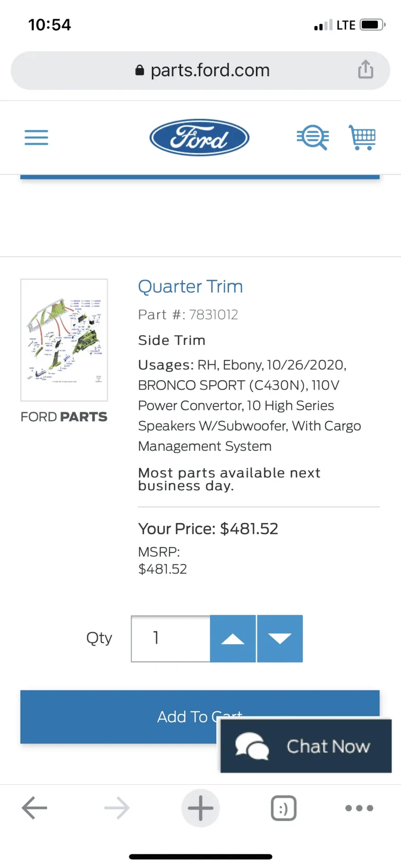The width and height of the screenshot is (401, 868).
Task: Open the Quarter Trim product link
Action: coord(190,286)
